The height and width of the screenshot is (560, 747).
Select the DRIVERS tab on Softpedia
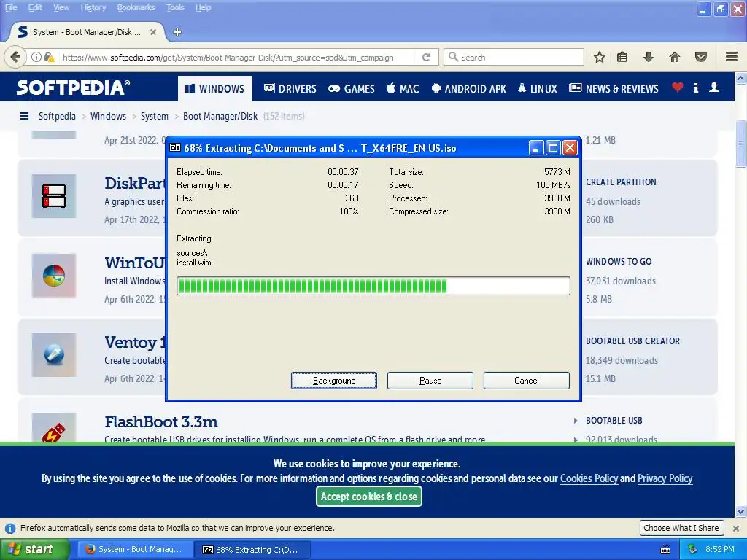pos(290,88)
